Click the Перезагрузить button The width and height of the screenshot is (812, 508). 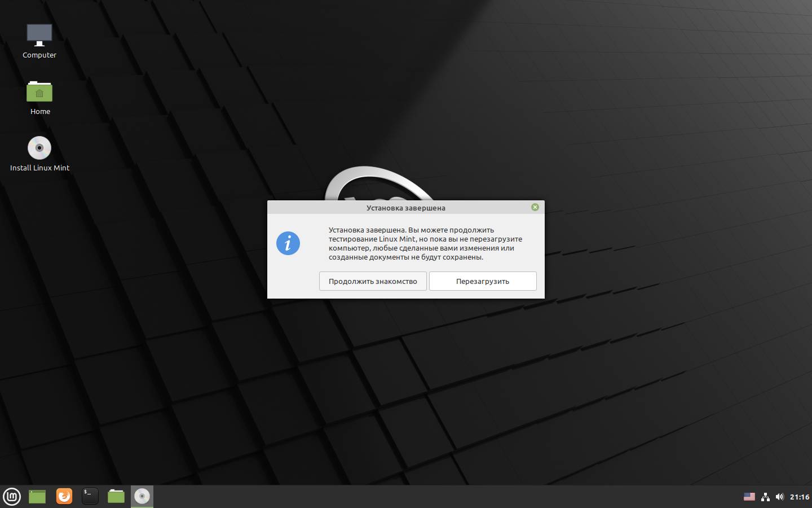point(483,281)
